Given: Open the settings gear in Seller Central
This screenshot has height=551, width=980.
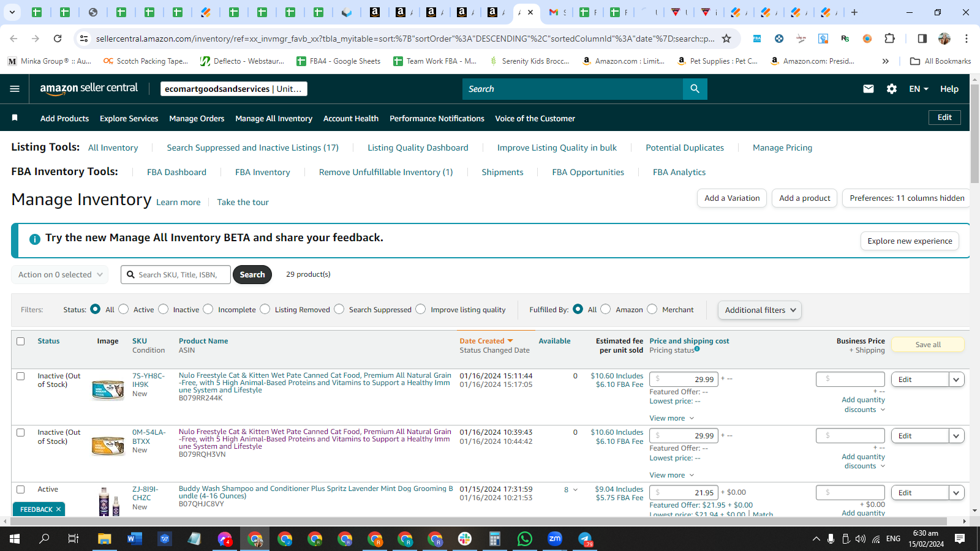Looking at the screenshot, I should (892, 89).
